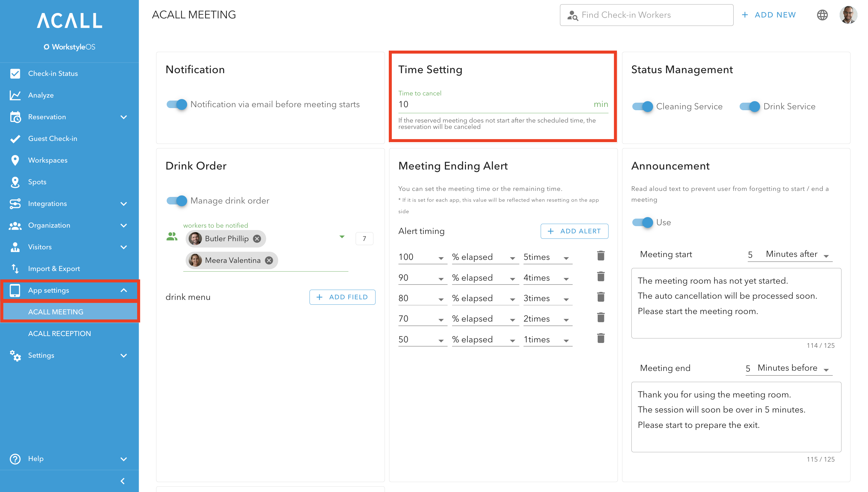Click ADD FIELD for drink menu
The image size is (868, 492).
coord(342,297)
